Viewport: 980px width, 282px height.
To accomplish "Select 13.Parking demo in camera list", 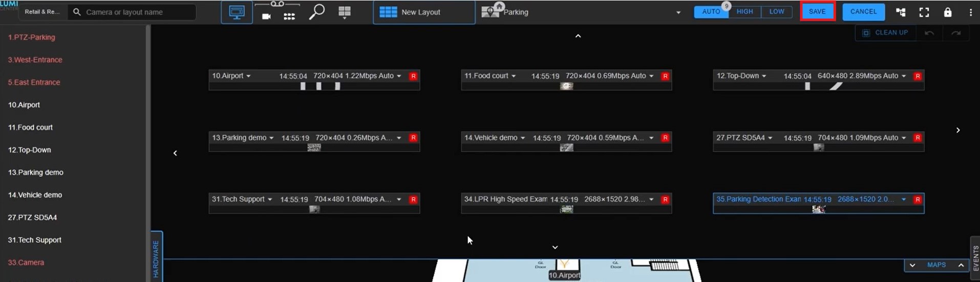I will pos(36,172).
